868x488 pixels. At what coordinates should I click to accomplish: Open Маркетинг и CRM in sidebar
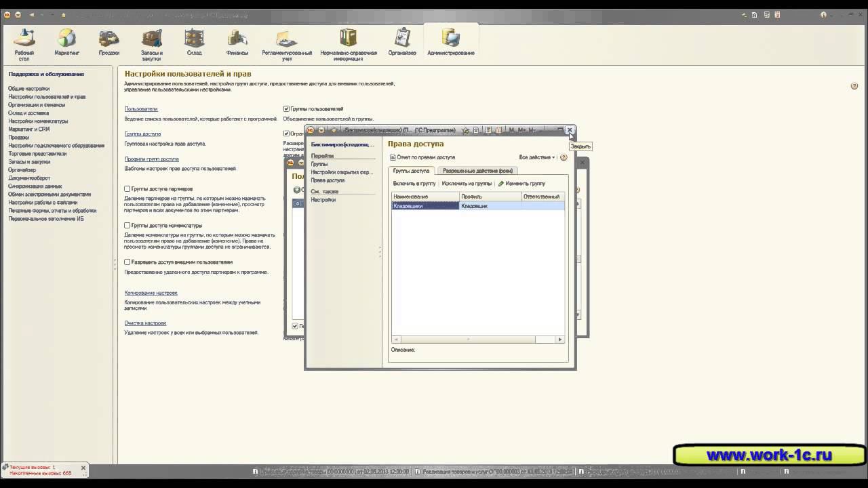click(x=29, y=129)
